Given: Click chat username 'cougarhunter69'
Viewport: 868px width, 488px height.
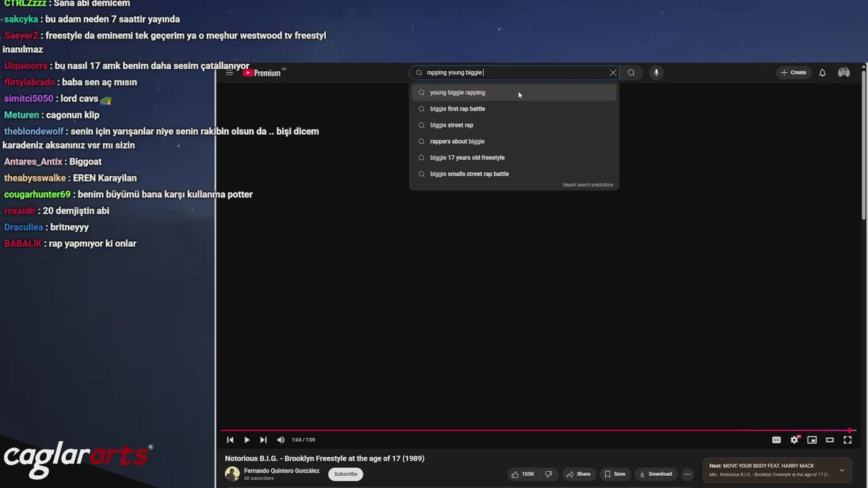Looking at the screenshot, I should (37, 195).
